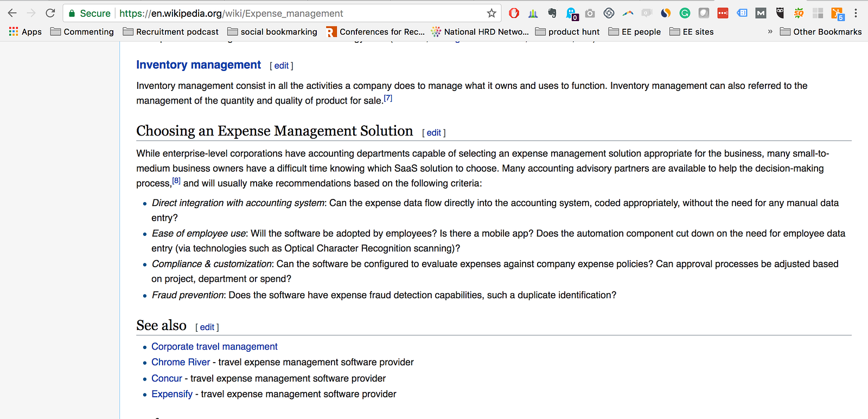The width and height of the screenshot is (868, 419).
Task: Open the dark grey M extension
Action: click(x=761, y=13)
